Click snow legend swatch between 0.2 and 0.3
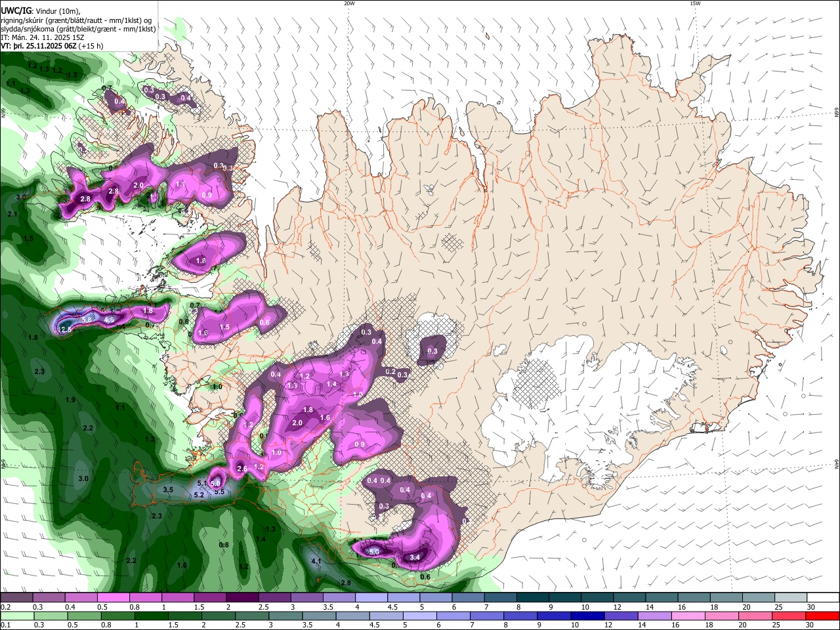 coord(18,598)
